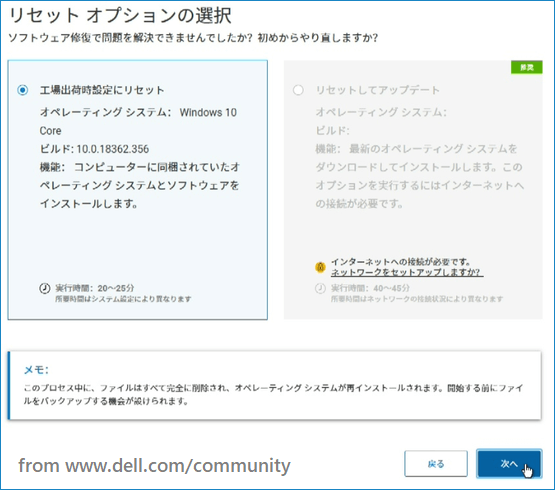Click the clock icon beside 40～45分
The image size is (555, 490).
click(x=320, y=288)
